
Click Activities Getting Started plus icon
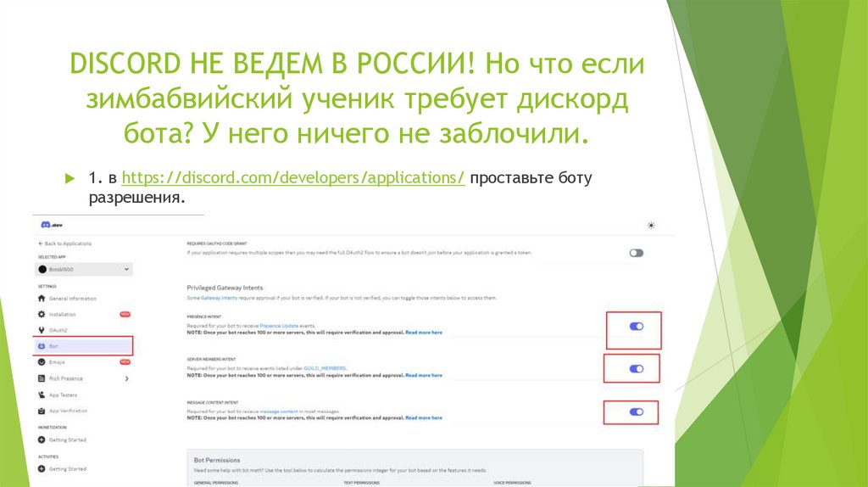[x=42, y=468]
